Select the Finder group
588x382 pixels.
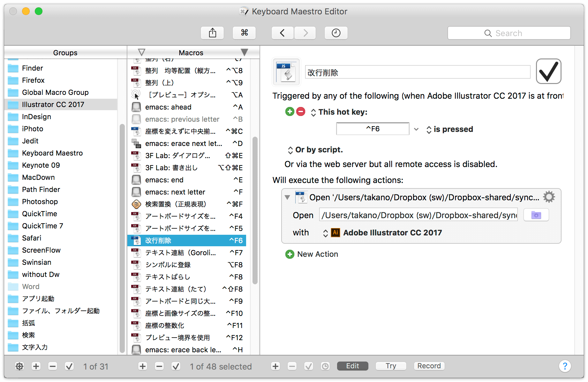(x=61, y=68)
